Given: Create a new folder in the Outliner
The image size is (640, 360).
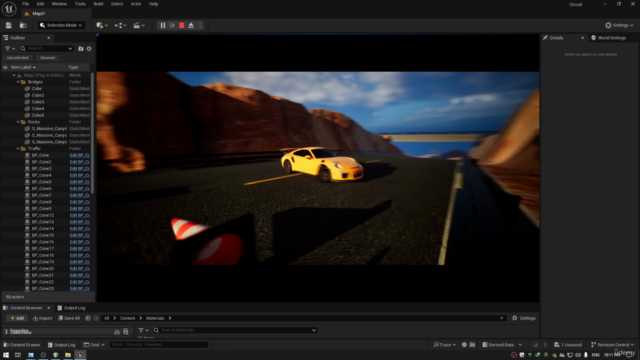Looking at the screenshot, I should pyautogui.click(x=81, y=49).
